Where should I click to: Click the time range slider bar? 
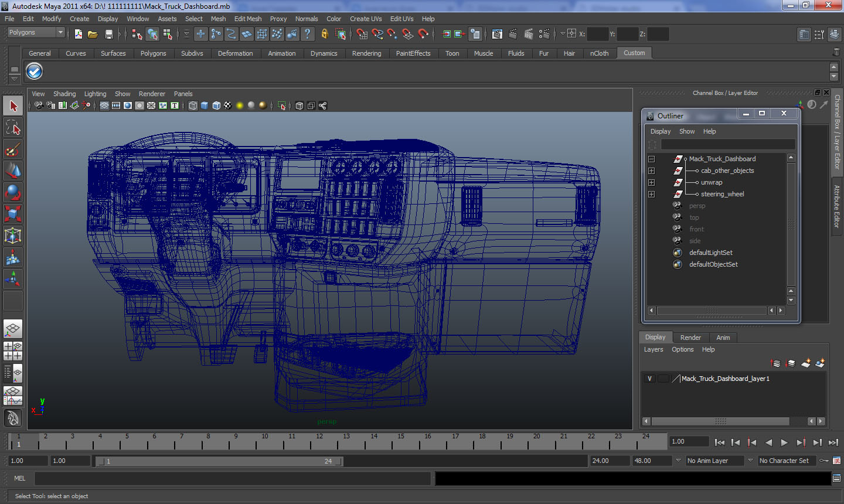click(x=220, y=461)
